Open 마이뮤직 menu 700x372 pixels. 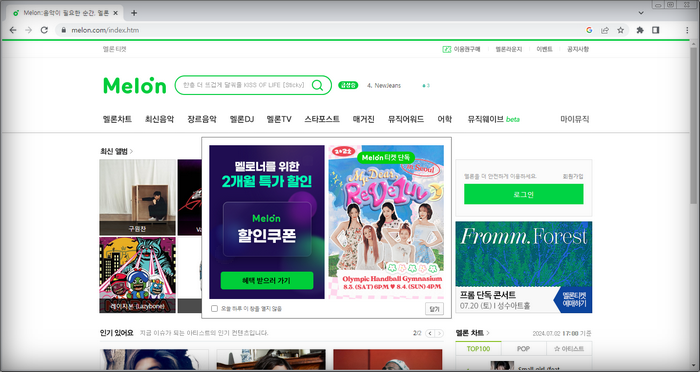click(575, 119)
